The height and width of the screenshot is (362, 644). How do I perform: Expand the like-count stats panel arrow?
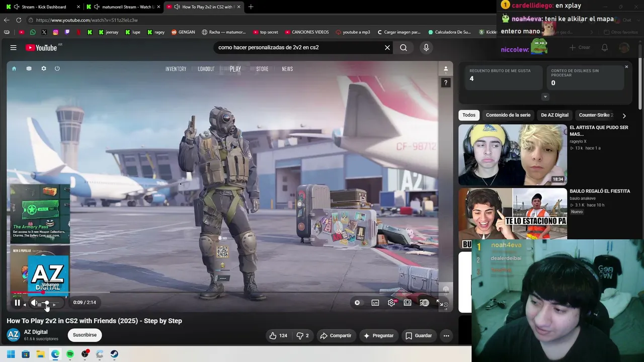545,97
